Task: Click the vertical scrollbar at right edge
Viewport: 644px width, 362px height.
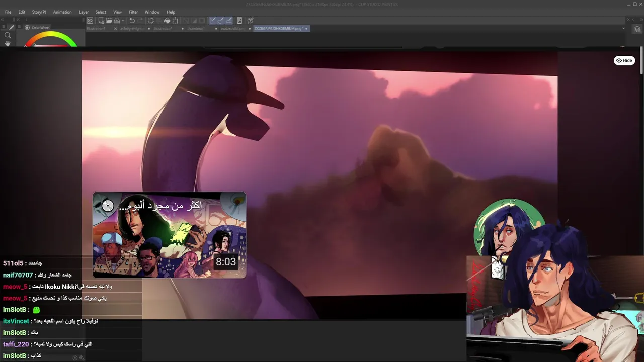Action: tap(642, 60)
